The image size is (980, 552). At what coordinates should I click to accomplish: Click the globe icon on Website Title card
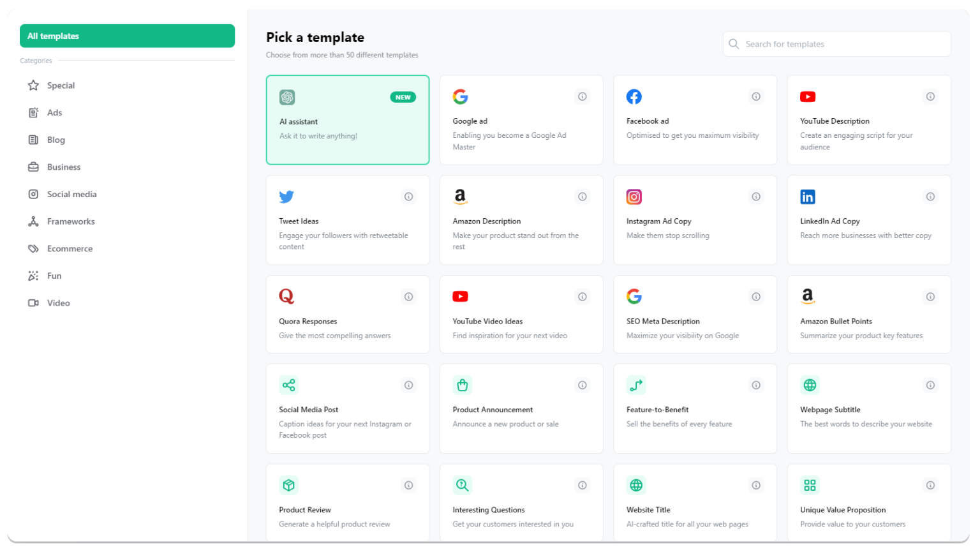636,485
